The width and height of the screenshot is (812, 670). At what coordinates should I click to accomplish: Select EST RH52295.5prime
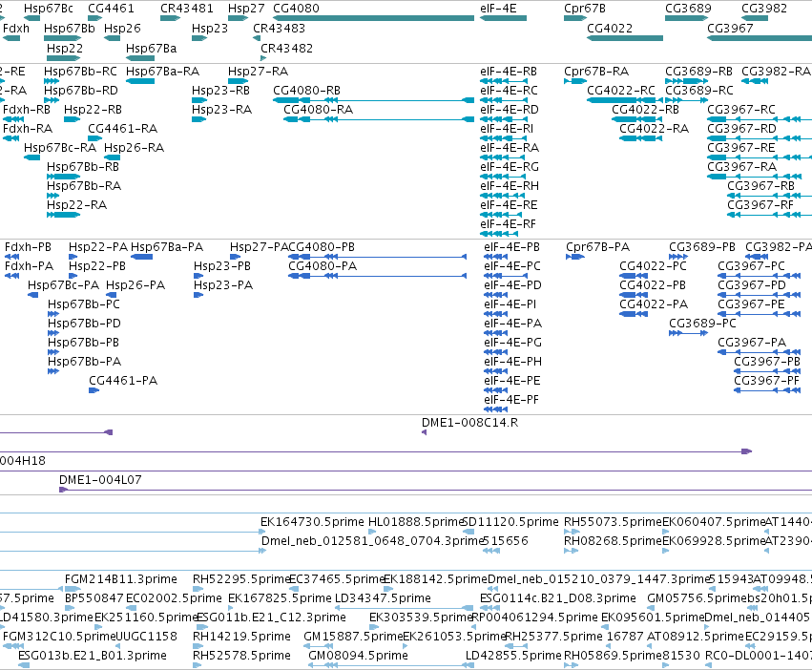tap(240, 578)
